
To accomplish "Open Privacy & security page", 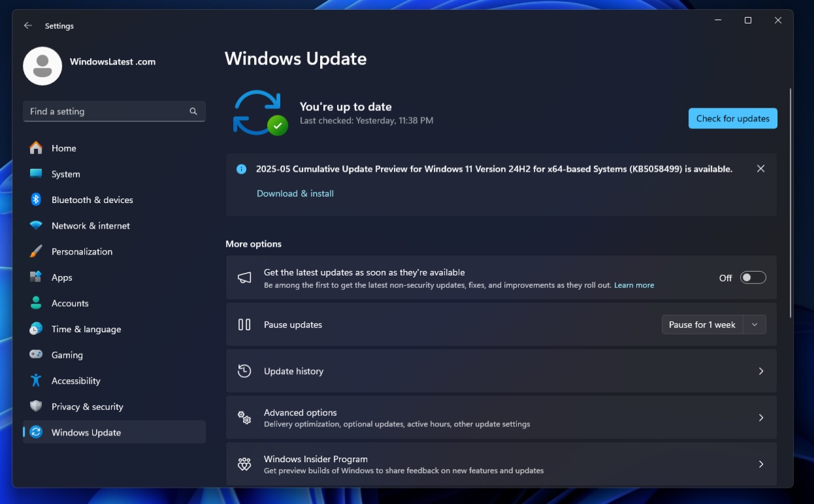I will pyautogui.click(x=114, y=407).
